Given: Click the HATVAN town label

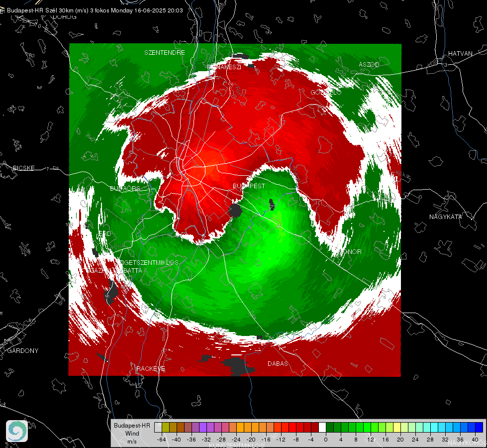Looking at the screenshot, I should click(460, 53).
